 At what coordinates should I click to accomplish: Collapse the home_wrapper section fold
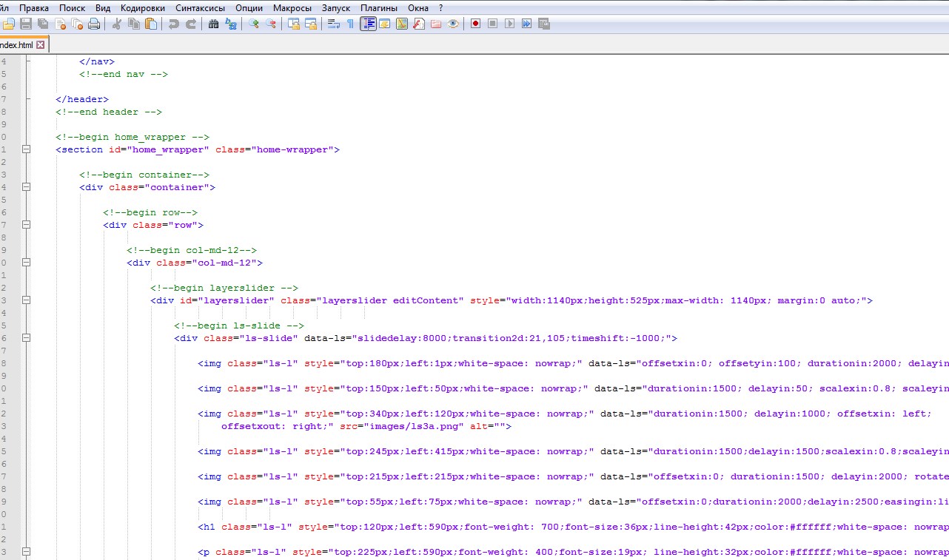25,149
